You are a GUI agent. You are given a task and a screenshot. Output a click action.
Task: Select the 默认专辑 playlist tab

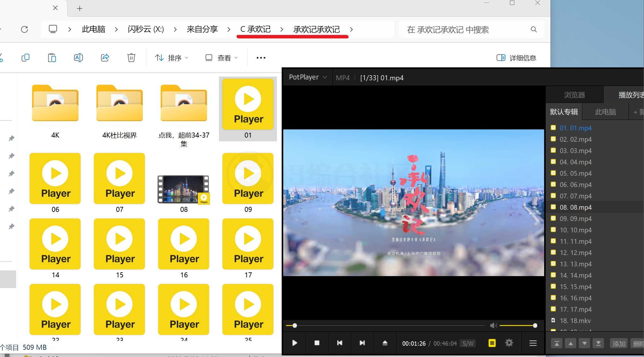click(x=564, y=112)
